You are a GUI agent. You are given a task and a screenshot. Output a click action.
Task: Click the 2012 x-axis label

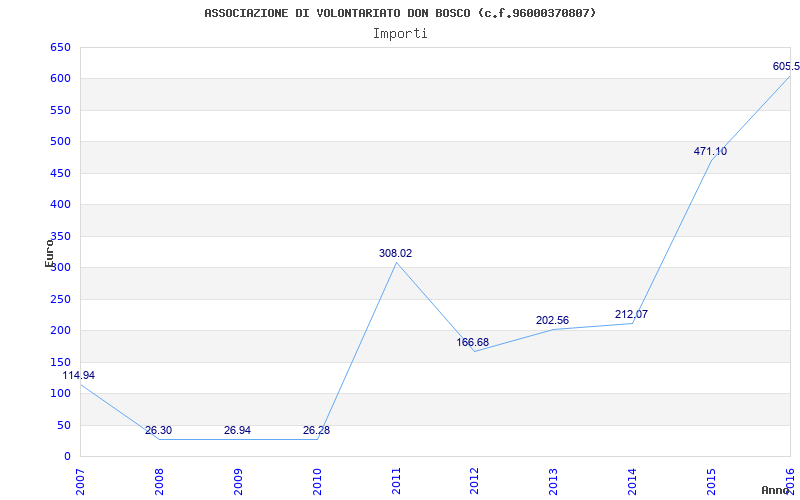coord(475,482)
